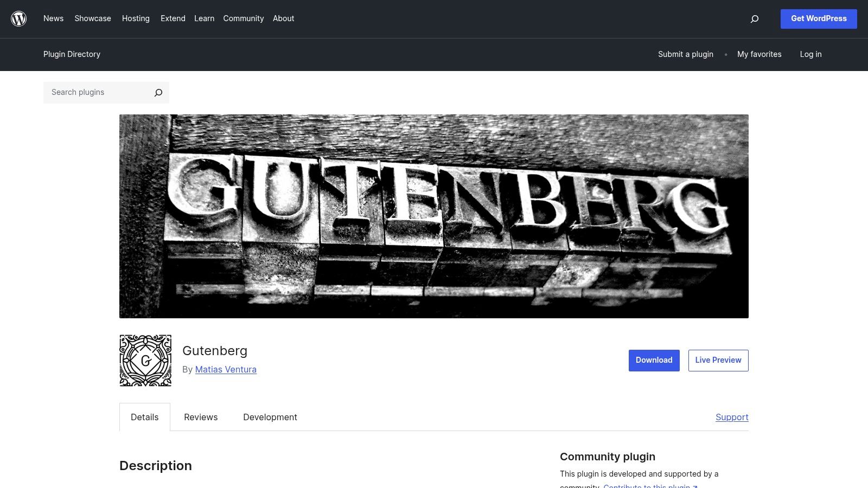Open the Community menu item
This screenshot has width=868, height=488.
[x=243, y=18]
